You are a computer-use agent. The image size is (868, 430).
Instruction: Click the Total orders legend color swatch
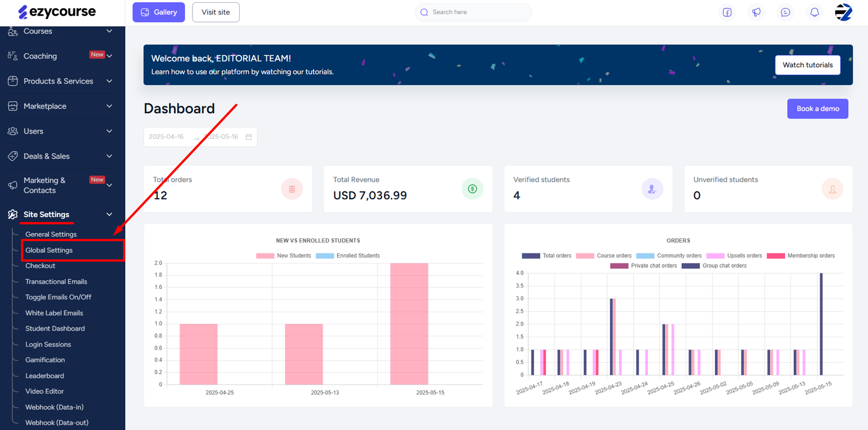[531, 256]
